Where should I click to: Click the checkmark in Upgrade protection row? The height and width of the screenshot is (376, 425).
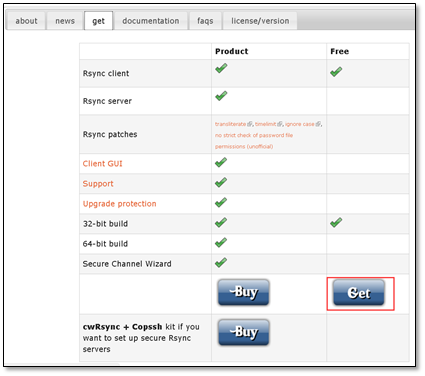click(221, 202)
